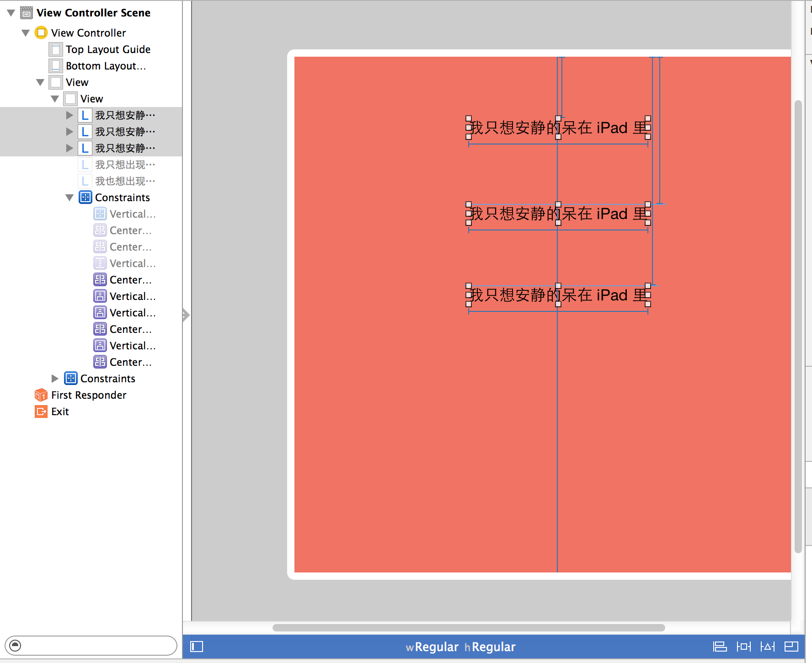Image resolution: width=812 pixels, height=663 pixels.
Task: Open Resolve Auto Layout Issues menu
Action: point(768,647)
